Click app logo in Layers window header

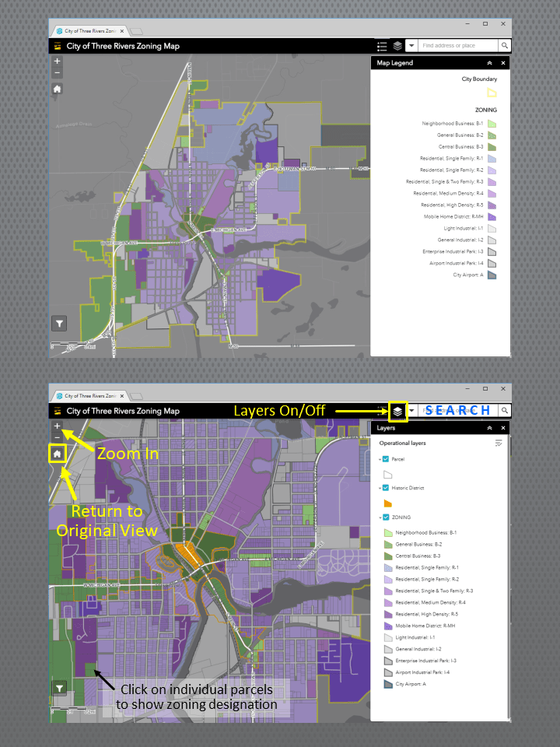coord(58,411)
